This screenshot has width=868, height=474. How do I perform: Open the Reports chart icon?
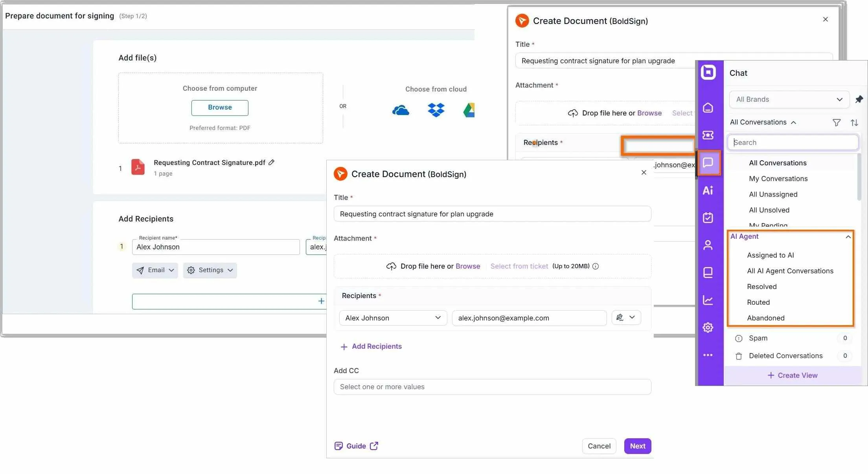(708, 300)
